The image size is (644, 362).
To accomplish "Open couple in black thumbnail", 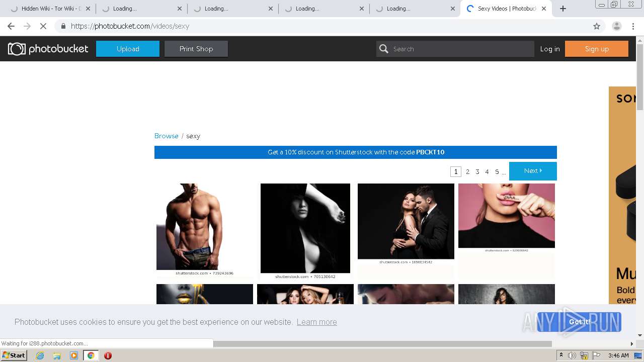I will [x=406, y=224].
